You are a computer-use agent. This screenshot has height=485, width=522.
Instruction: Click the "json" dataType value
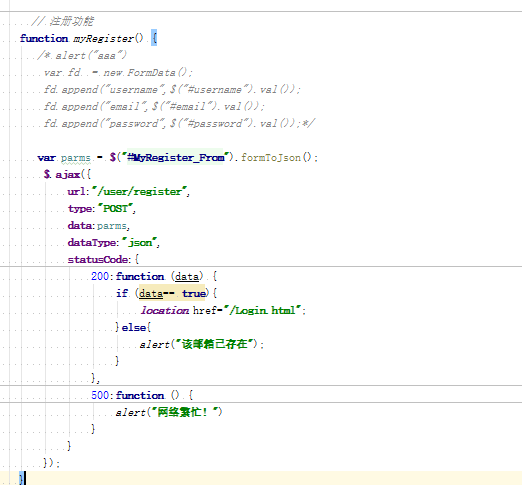pos(139,243)
